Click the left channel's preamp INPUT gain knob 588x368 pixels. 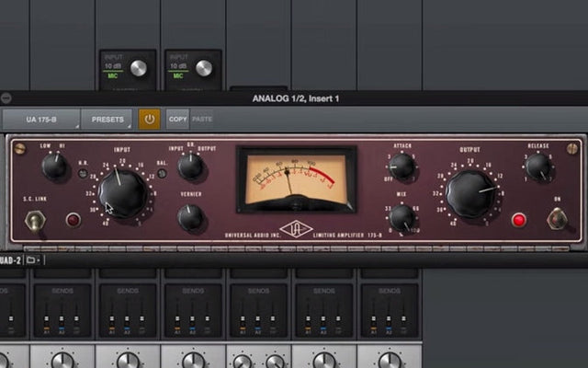[139, 68]
